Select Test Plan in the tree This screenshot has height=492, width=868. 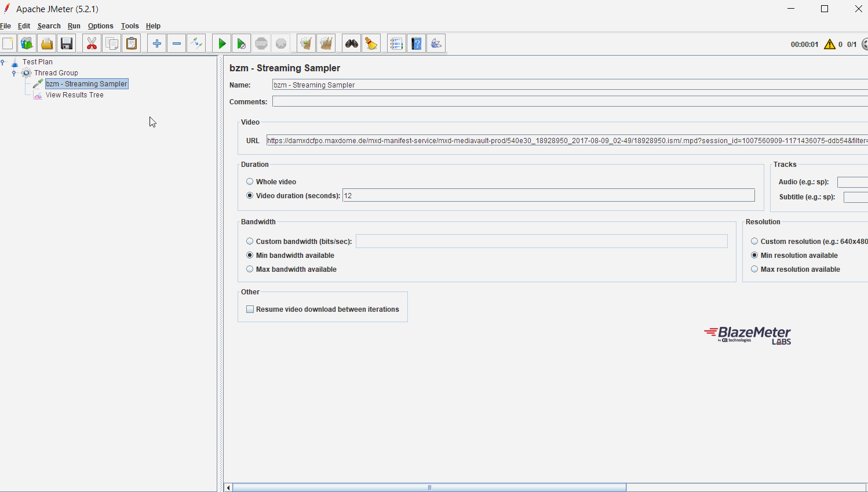pyautogui.click(x=38, y=62)
